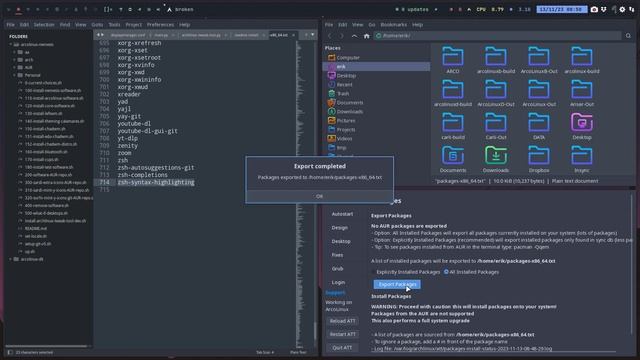Open the Grub section in ArcoLinux Tweak Tool

(x=337, y=269)
